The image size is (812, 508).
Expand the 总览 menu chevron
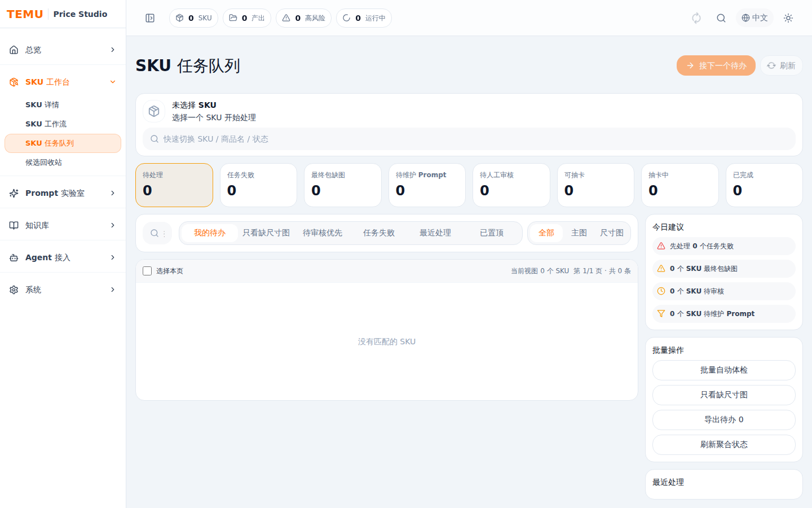113,50
